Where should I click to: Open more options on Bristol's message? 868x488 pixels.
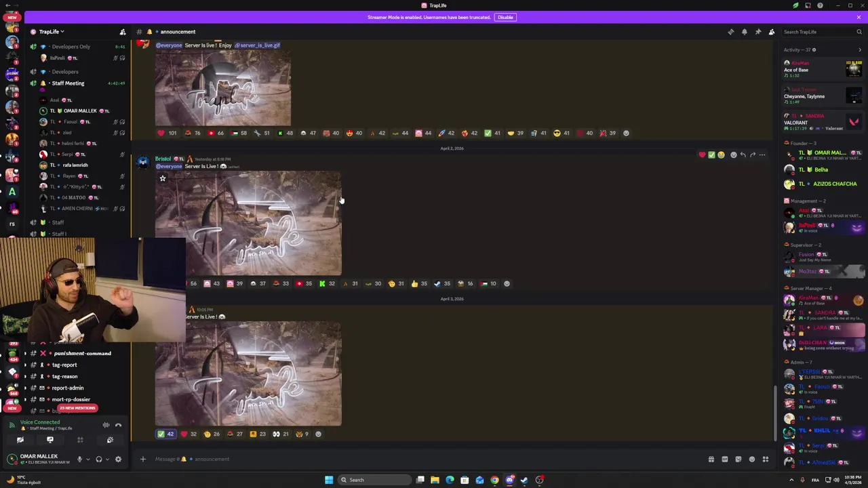(x=762, y=155)
